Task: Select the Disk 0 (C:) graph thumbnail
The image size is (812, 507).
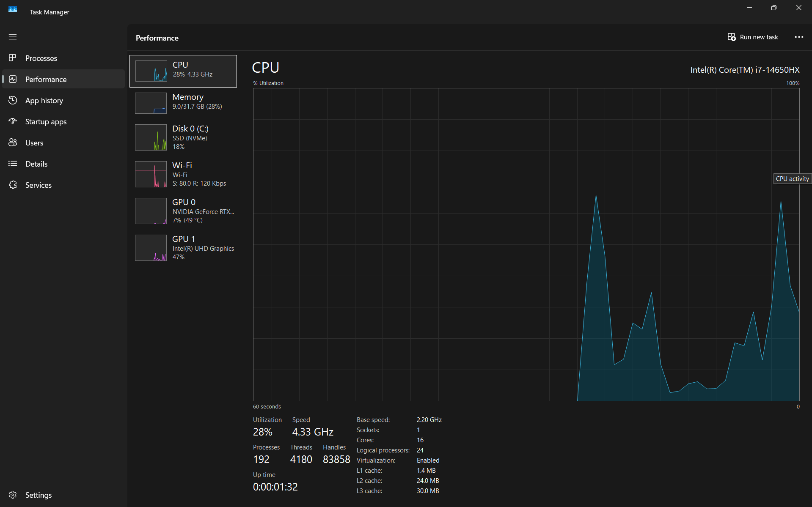Action: 151,137
